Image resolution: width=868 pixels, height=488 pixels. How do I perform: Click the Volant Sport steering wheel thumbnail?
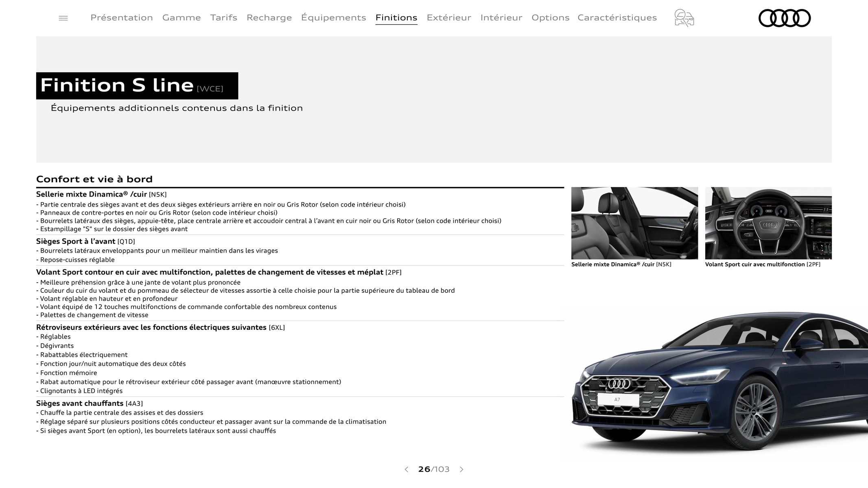(x=768, y=223)
